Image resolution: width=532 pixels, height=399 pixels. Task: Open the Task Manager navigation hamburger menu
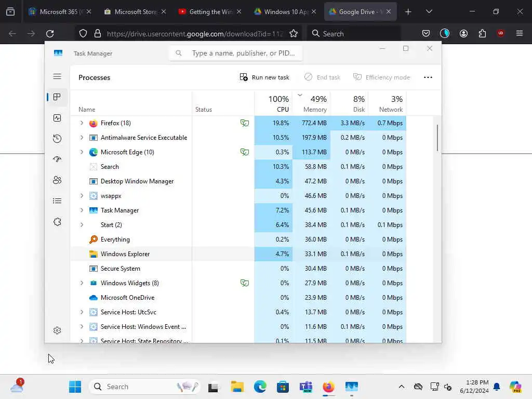click(x=57, y=76)
